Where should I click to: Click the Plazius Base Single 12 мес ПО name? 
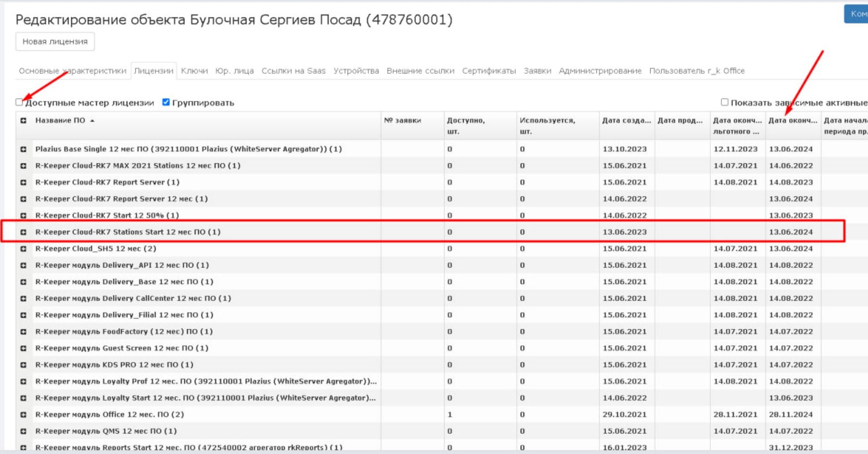tap(189, 149)
